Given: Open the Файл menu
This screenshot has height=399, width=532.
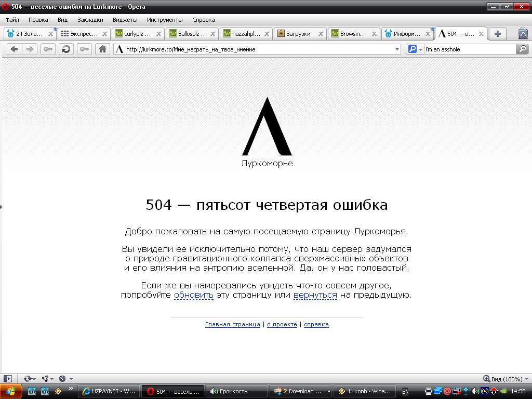Looking at the screenshot, I should 12,20.
